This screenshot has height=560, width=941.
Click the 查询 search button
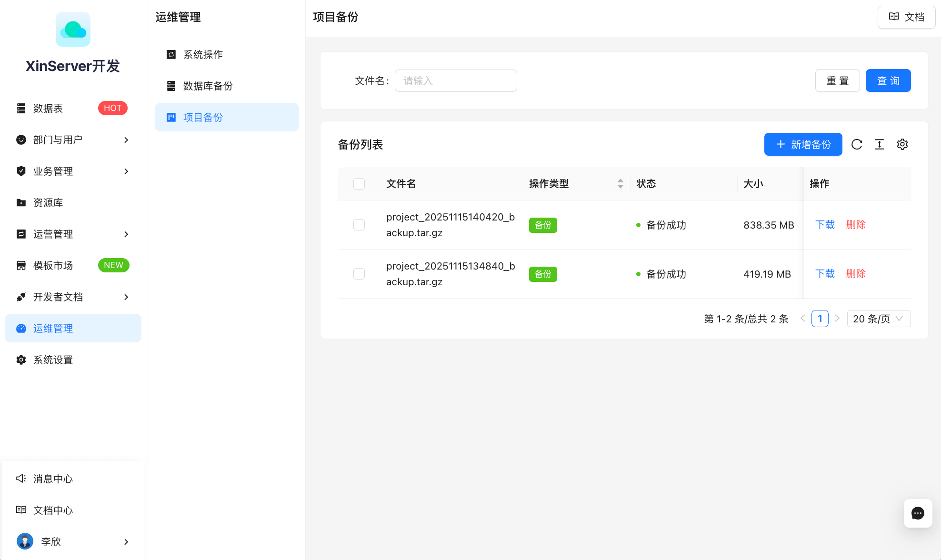(888, 80)
